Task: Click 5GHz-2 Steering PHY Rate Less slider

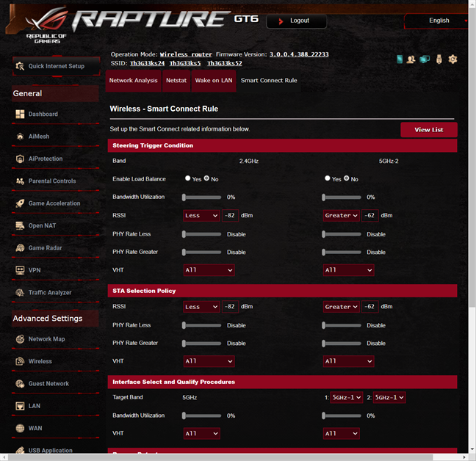Action: [342, 234]
